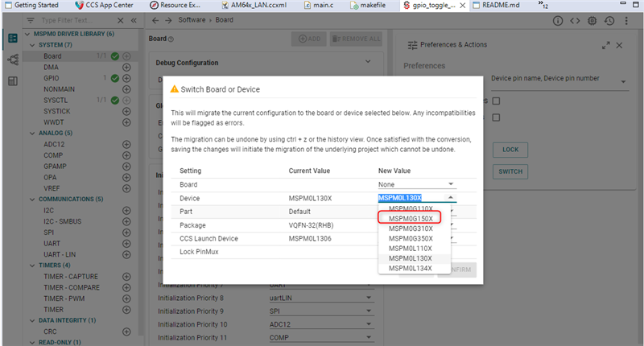Add an ADC12 module instance

click(126, 144)
